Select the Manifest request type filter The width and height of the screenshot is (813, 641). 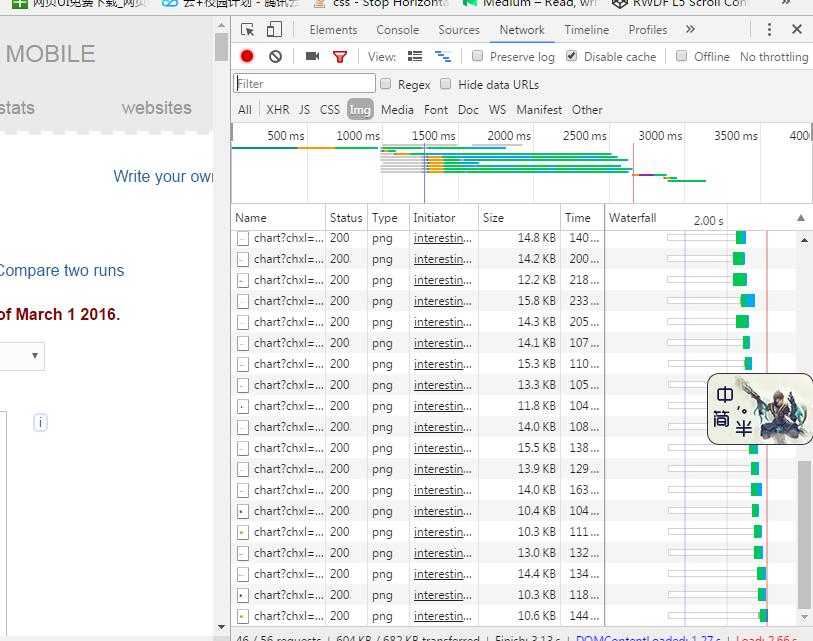pyautogui.click(x=539, y=110)
